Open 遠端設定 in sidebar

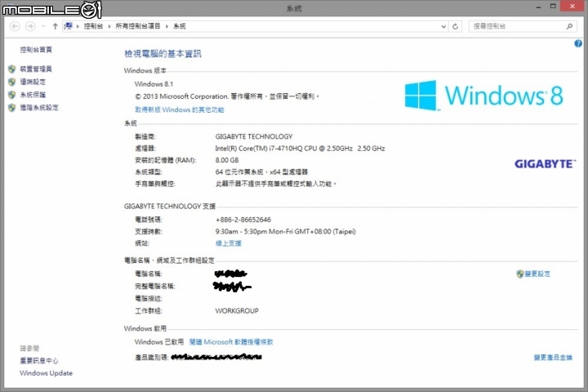33,82
